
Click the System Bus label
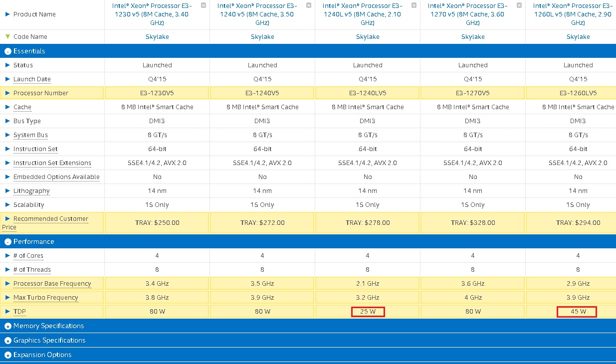coord(31,135)
